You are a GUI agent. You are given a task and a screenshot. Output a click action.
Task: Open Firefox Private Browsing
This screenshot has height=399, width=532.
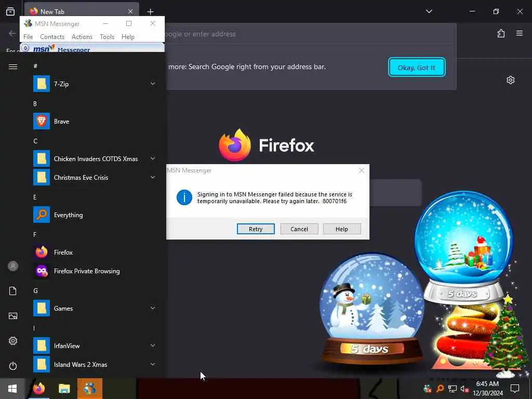[x=95, y=271]
